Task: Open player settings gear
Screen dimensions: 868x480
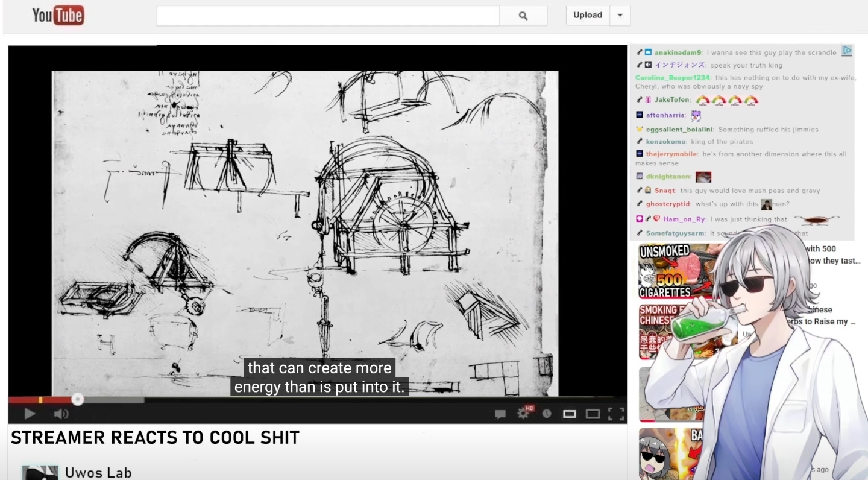Action: (x=523, y=414)
